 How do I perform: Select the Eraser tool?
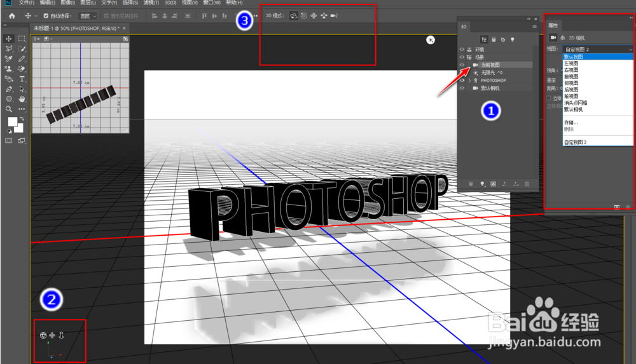point(22,69)
